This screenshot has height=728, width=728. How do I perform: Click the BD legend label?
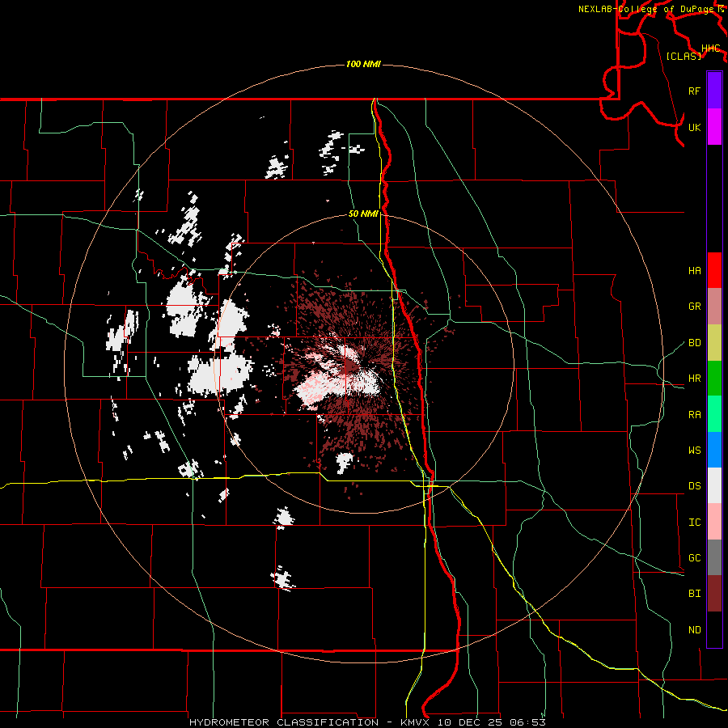[694, 343]
